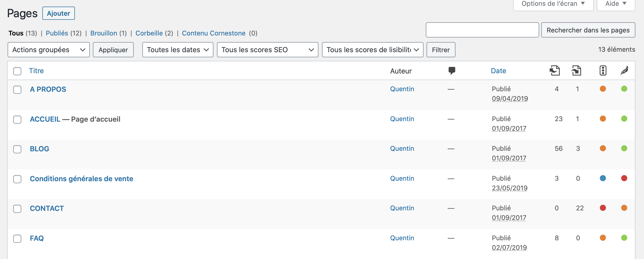Open the Tous les scores SEO dropdown
This screenshot has width=644, height=259.
pyautogui.click(x=268, y=50)
